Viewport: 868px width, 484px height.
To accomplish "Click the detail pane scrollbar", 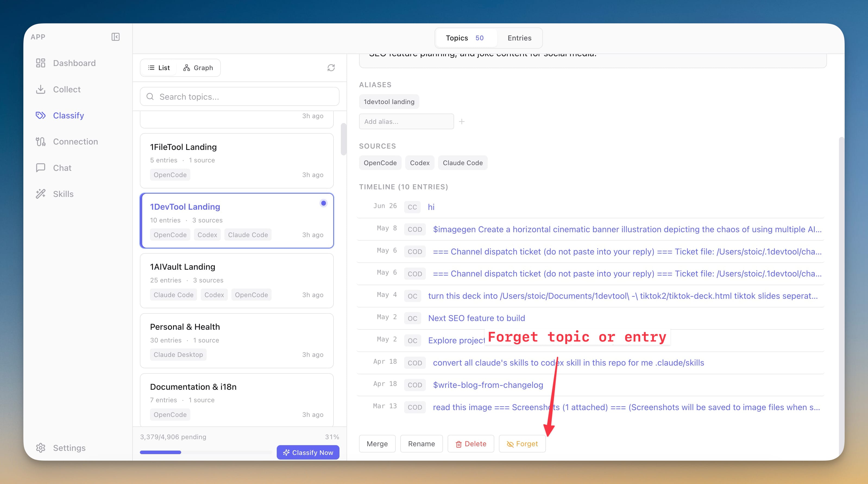I will 841,297.
